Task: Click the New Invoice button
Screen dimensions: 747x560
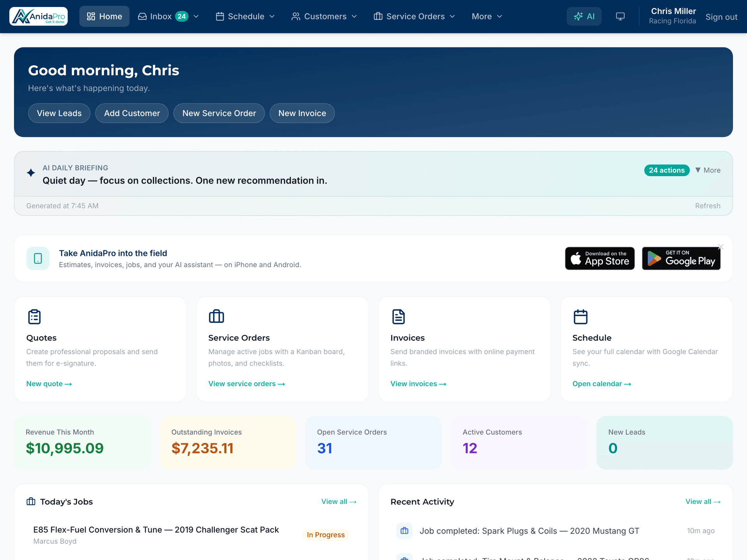Action: coord(302,113)
